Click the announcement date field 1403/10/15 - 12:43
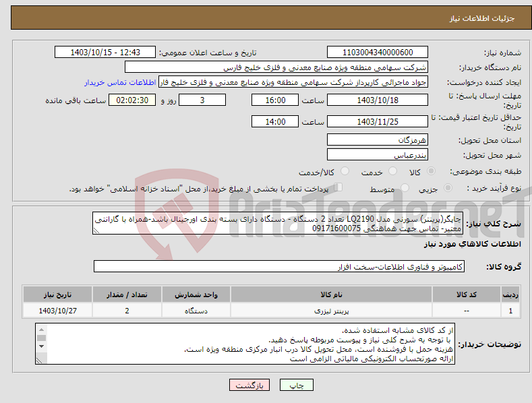 (105, 53)
